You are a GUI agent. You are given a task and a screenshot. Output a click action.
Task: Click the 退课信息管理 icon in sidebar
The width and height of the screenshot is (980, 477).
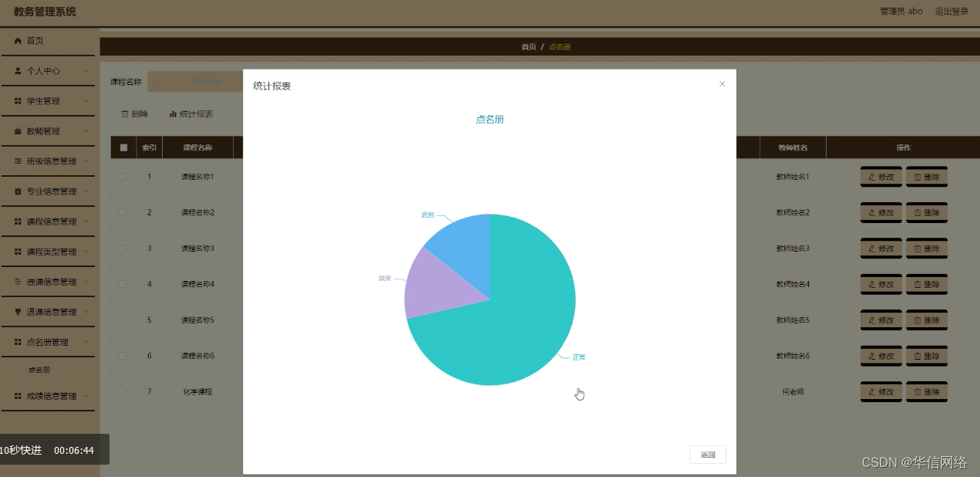[x=16, y=312]
